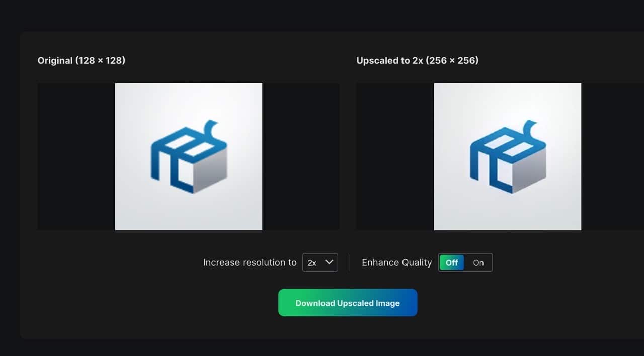
Task: Select Off in the Enhance Quality toggle
Action: pyautogui.click(x=452, y=262)
